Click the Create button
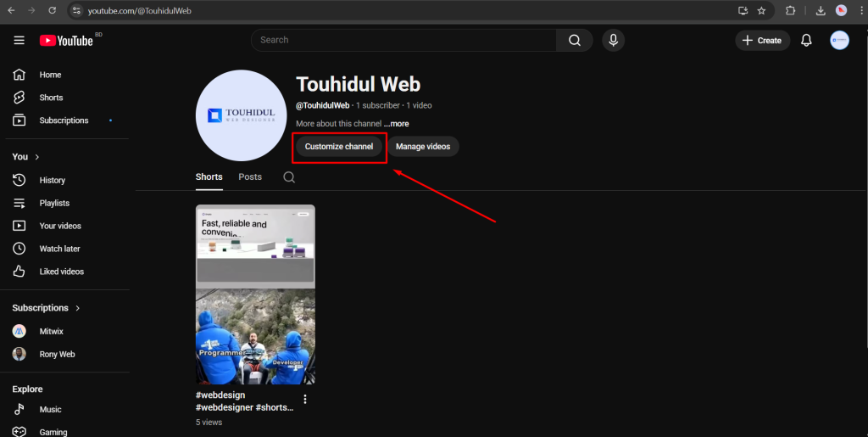 point(762,41)
